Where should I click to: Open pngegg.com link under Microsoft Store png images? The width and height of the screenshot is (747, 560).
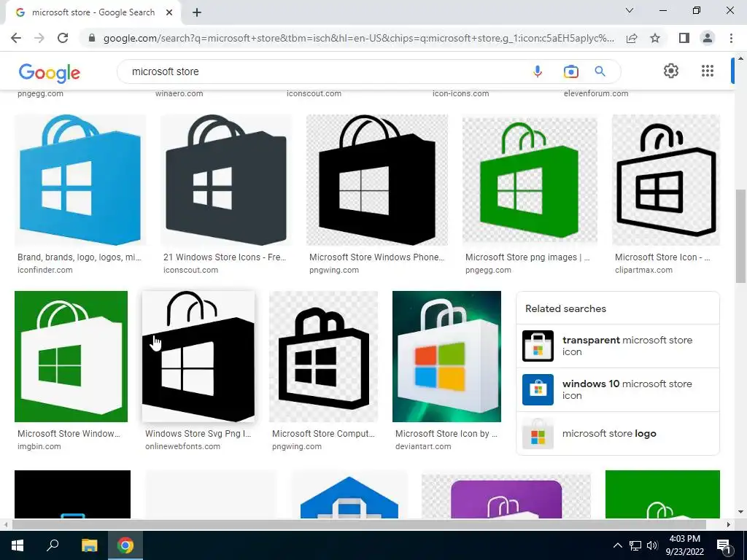click(x=488, y=270)
